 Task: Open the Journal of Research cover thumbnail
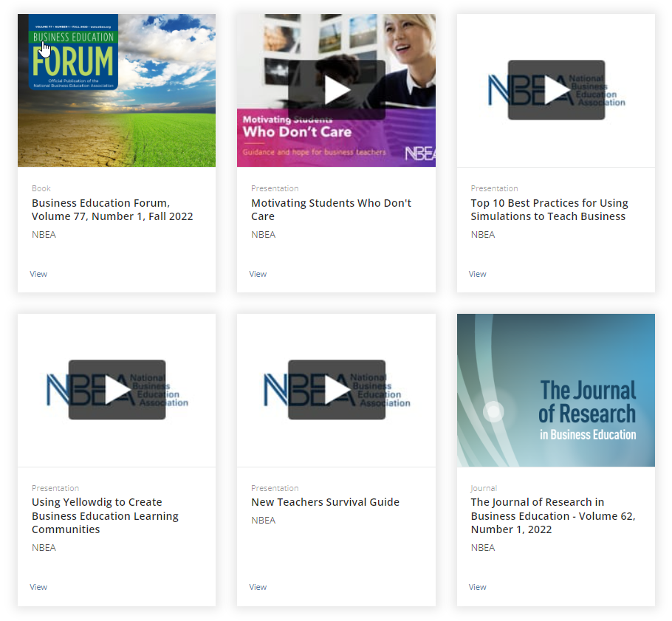[x=555, y=390]
